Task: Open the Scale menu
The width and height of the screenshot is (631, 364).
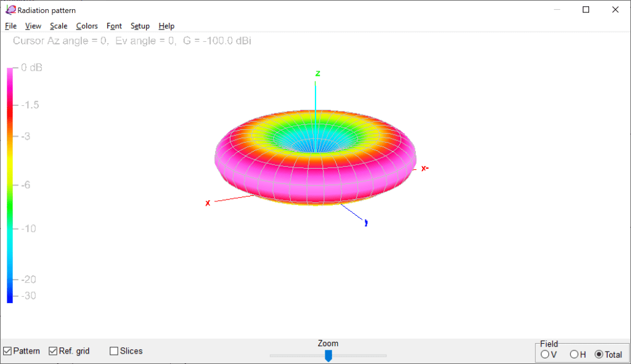Action: pos(59,26)
